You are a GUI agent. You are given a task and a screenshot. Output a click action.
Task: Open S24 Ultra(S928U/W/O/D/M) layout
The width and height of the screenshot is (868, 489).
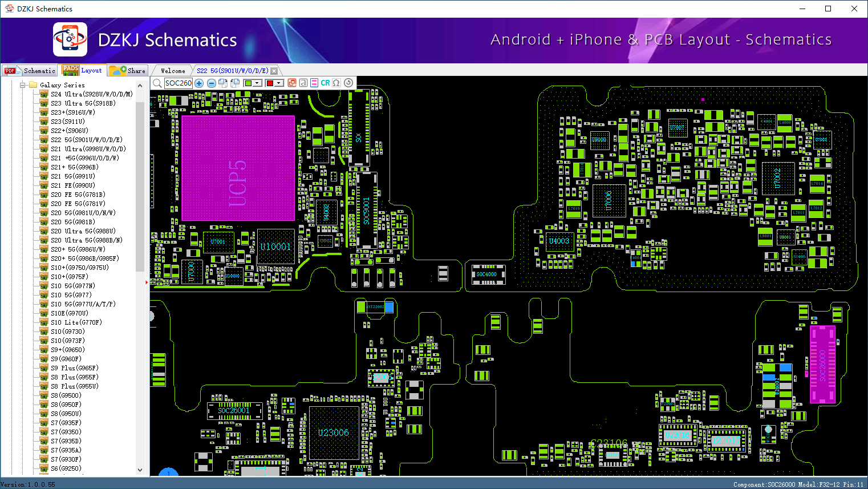click(92, 94)
